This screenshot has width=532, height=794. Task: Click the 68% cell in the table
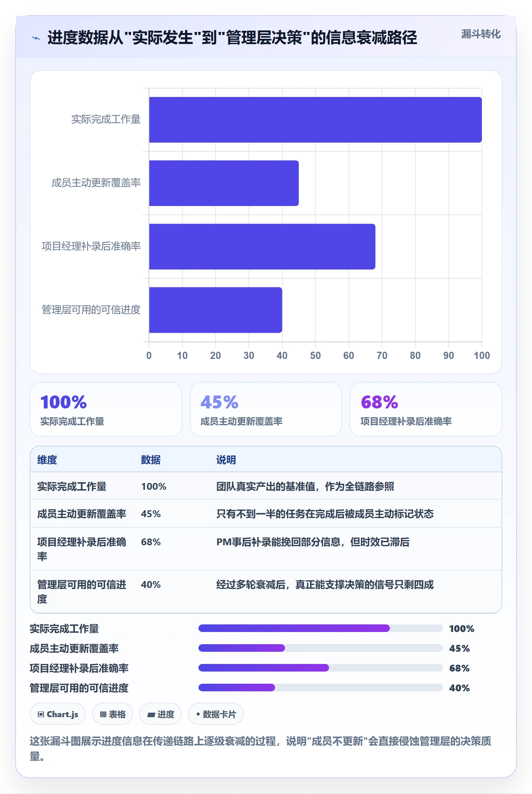pyautogui.click(x=151, y=542)
